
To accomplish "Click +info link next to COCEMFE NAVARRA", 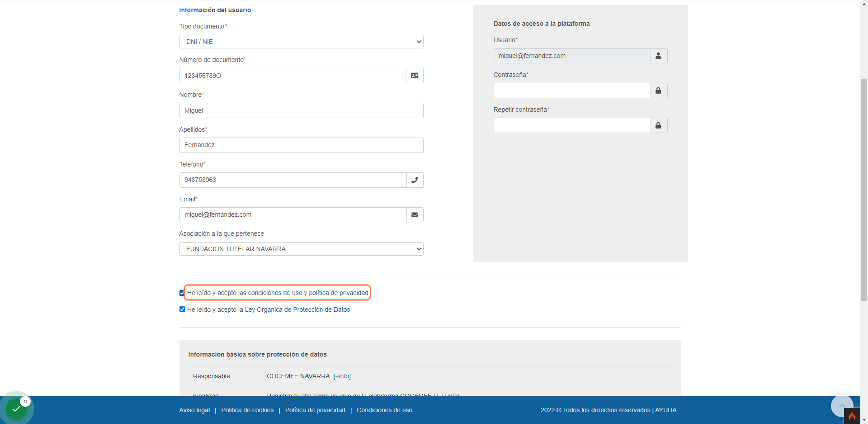I will [342, 376].
